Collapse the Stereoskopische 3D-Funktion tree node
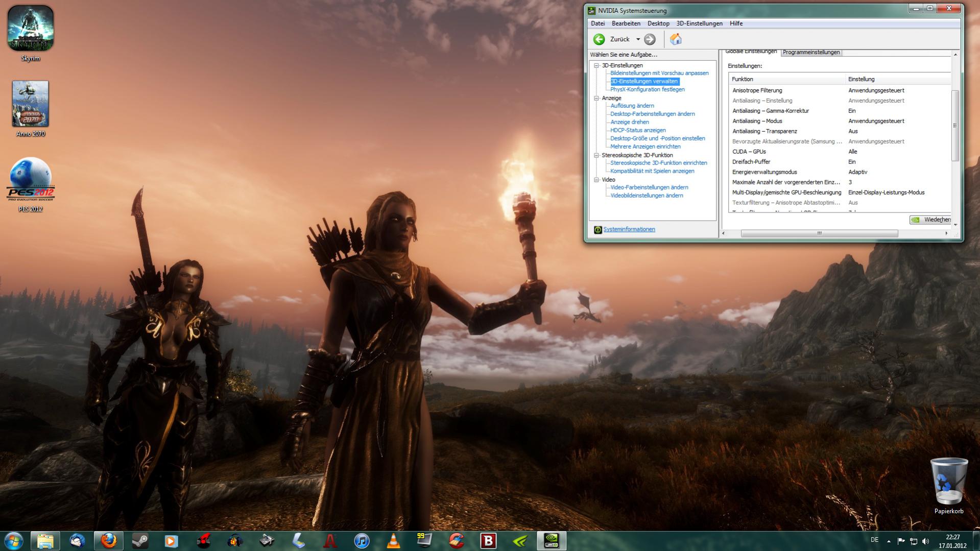This screenshot has height=551, width=980. 596,155
